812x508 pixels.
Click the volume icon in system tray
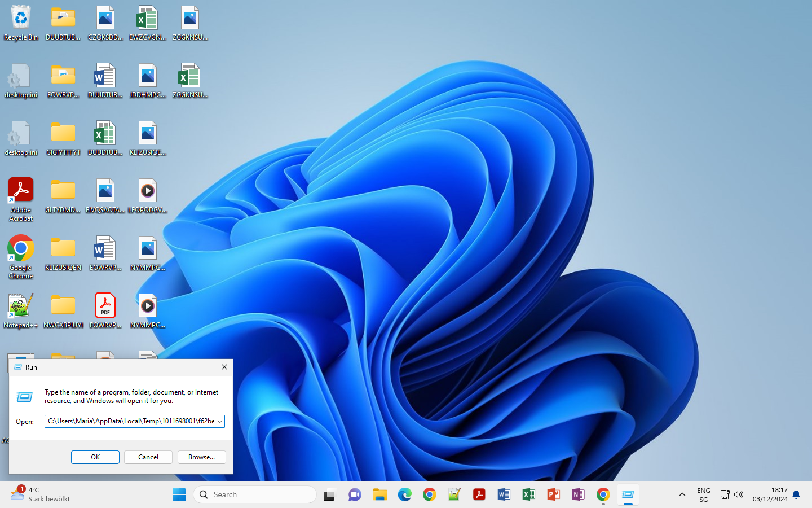739,495
